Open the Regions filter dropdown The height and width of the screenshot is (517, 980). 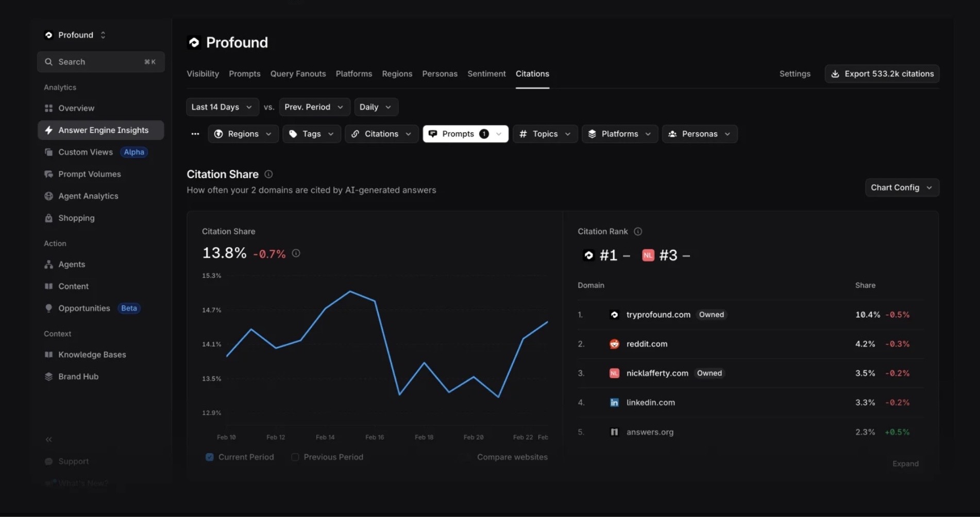coord(243,134)
